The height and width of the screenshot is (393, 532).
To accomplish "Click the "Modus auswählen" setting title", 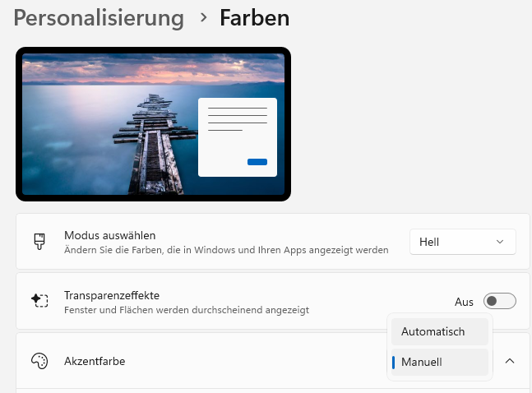I will click(110, 235).
